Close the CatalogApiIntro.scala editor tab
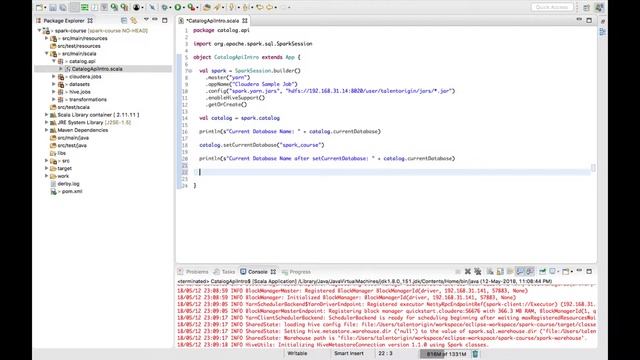This screenshot has width=640, height=360. [x=244, y=20]
